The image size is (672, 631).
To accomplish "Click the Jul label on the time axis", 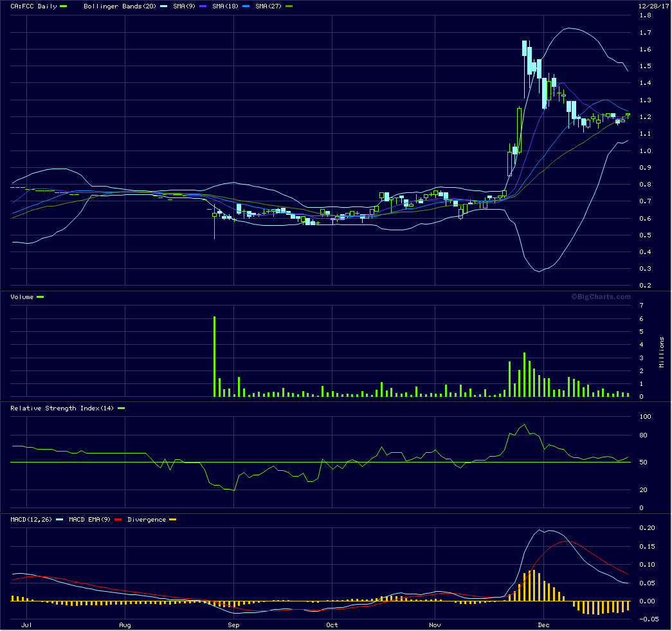I will tap(27, 625).
